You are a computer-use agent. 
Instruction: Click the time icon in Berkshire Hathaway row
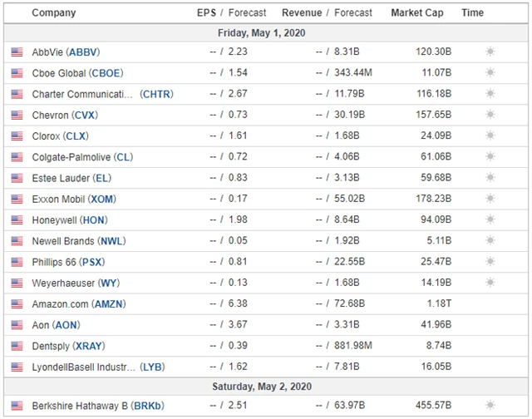(490, 405)
